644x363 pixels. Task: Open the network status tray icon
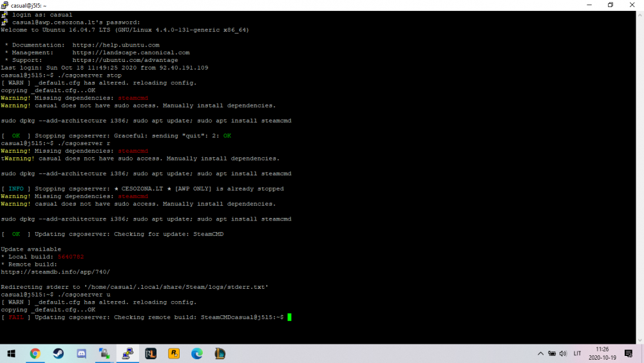click(x=552, y=353)
